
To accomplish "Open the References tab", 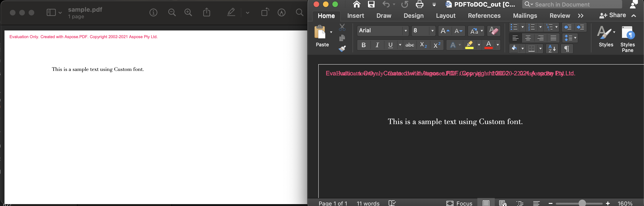I will pos(484,16).
